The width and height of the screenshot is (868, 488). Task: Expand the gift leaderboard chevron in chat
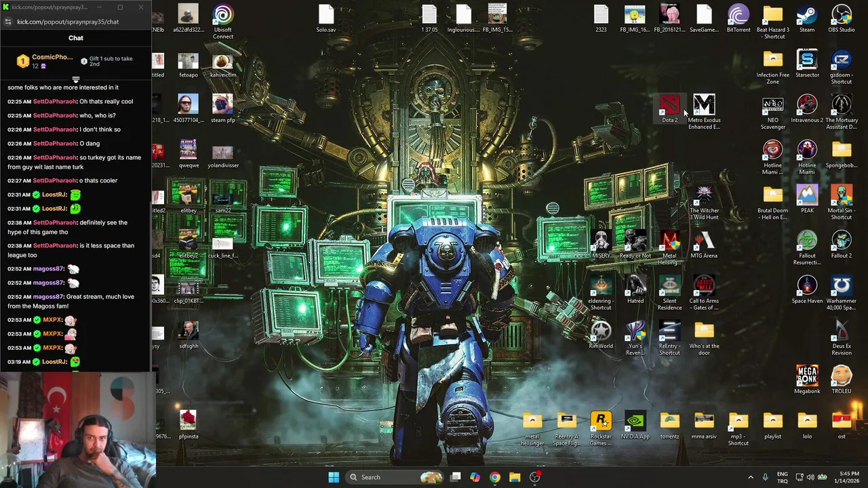(x=76, y=80)
